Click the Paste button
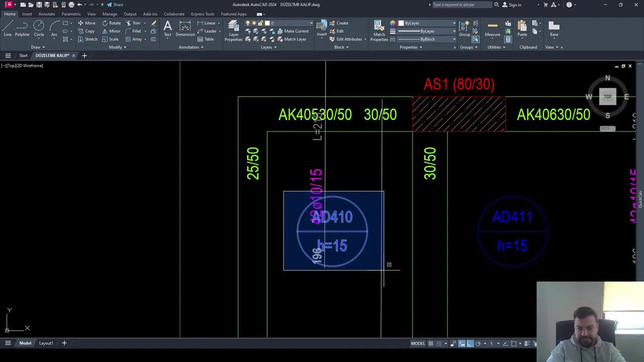Screen dimensions: 644x362 tap(522, 28)
